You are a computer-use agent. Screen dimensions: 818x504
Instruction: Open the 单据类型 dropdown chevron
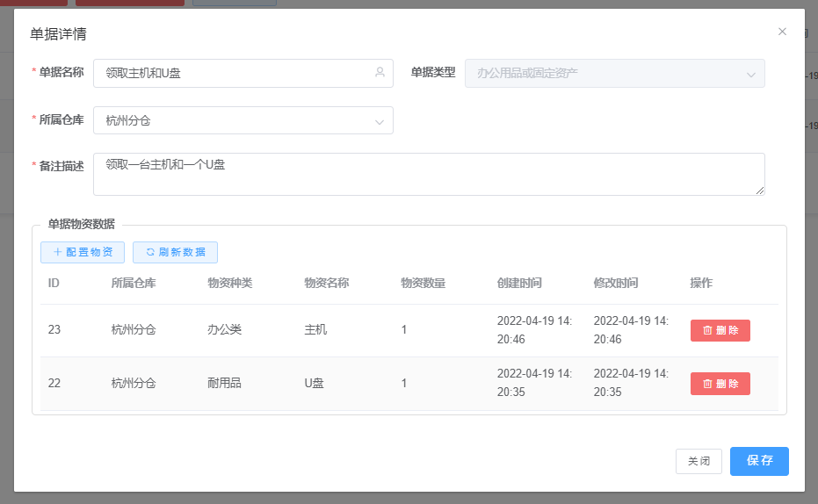(x=751, y=74)
